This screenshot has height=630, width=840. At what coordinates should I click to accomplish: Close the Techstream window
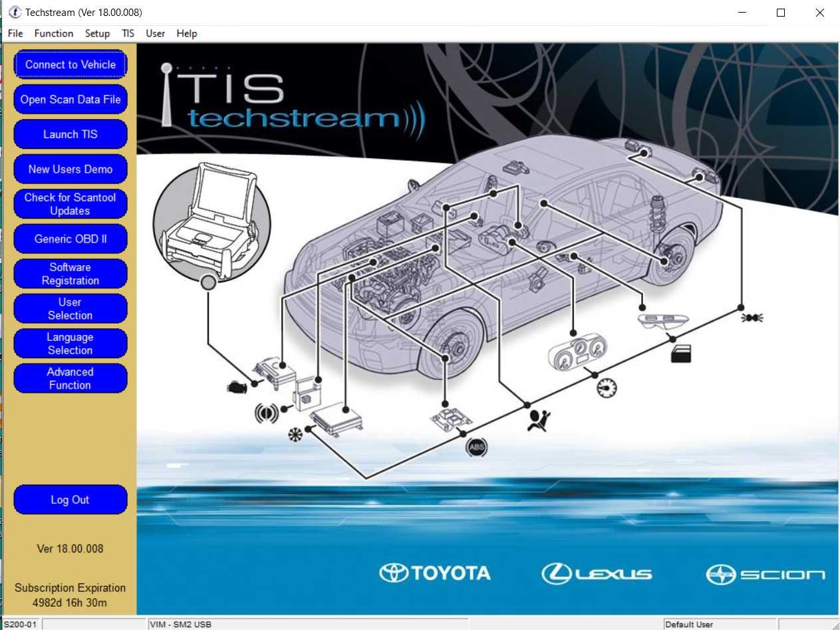click(819, 13)
